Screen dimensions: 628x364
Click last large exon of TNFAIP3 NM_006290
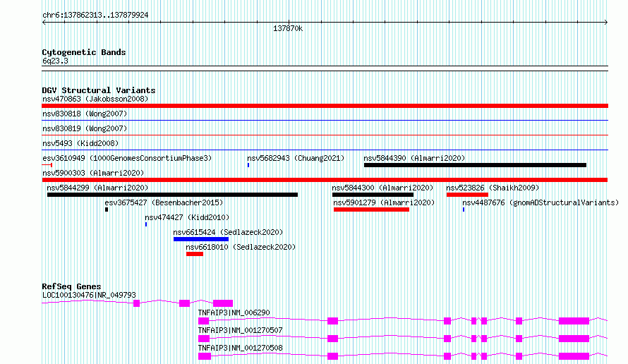574,321
